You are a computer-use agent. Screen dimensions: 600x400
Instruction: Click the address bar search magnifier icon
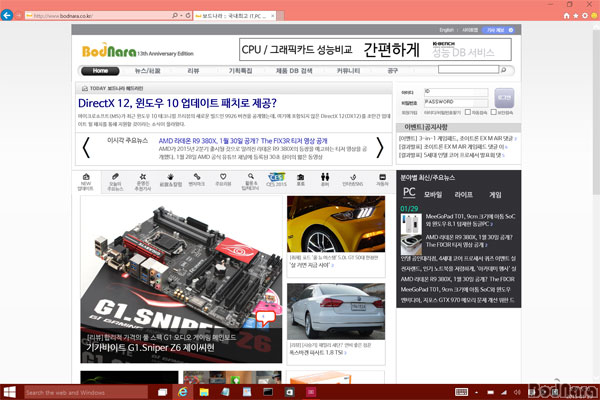(175, 16)
